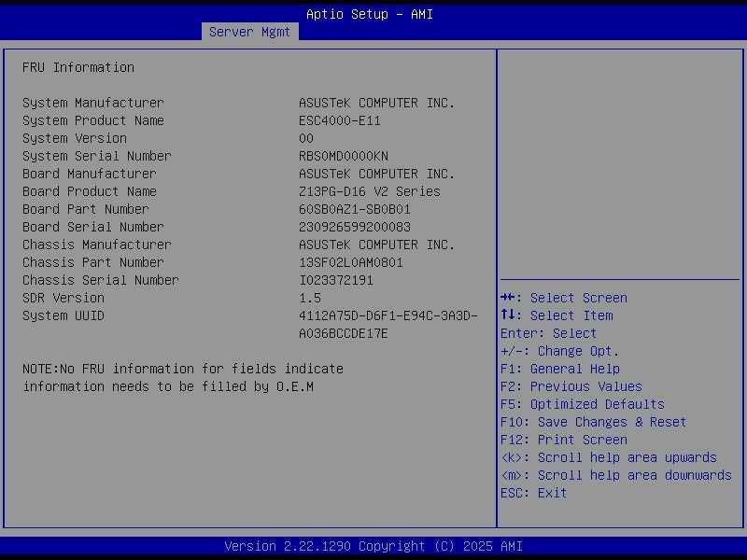
Task: Click the F1: General Help entry
Action: pyautogui.click(x=559, y=369)
